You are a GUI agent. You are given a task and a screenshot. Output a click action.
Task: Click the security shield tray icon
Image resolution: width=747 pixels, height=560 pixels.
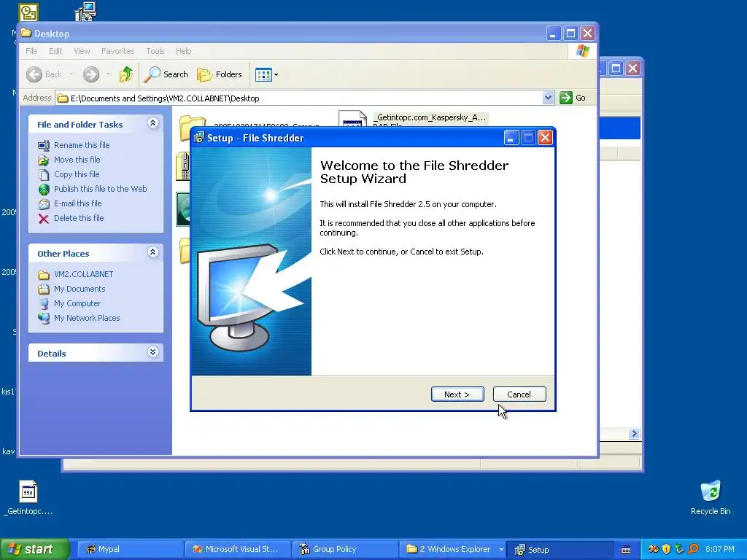pyautogui.click(x=667, y=549)
